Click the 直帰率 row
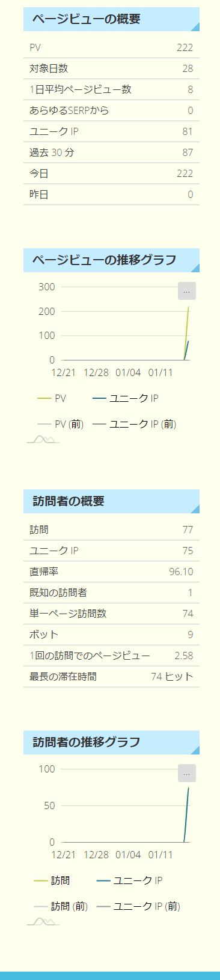The width and height of the screenshot is (220, 980). click(111, 572)
